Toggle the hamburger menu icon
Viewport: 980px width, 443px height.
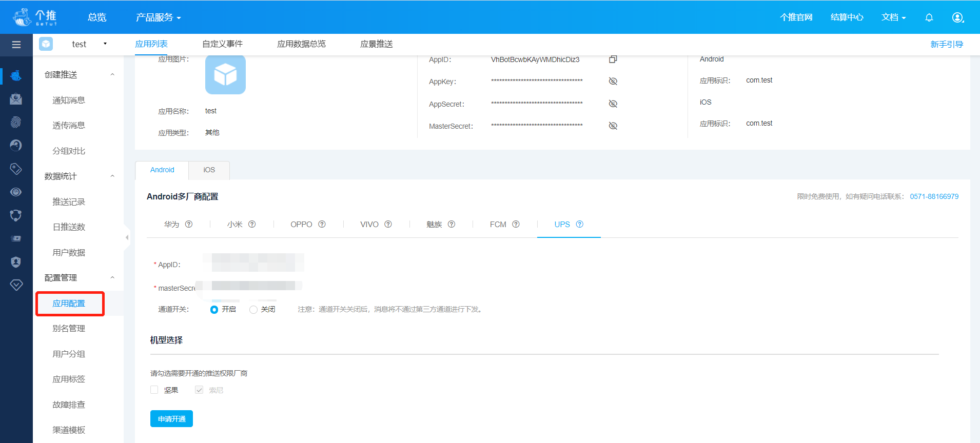[x=16, y=45]
